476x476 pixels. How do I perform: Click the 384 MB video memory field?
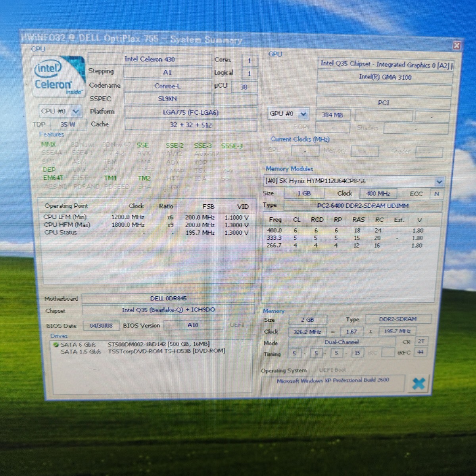pos(332,115)
